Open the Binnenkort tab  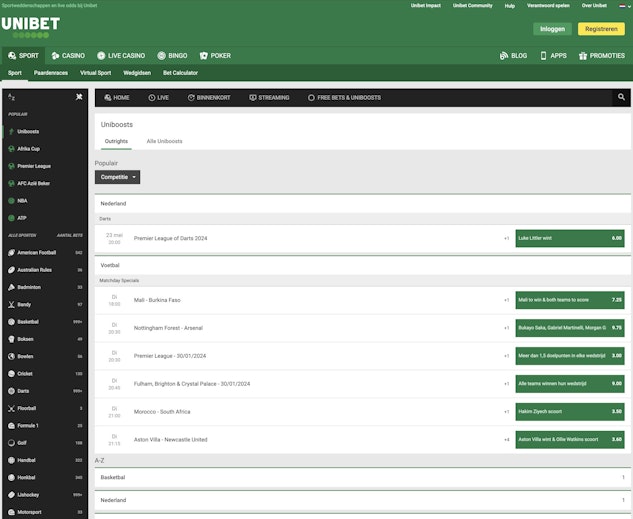click(209, 98)
